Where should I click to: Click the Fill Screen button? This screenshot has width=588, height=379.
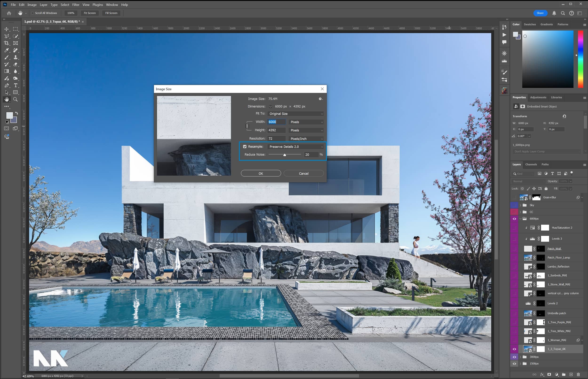[x=111, y=13]
